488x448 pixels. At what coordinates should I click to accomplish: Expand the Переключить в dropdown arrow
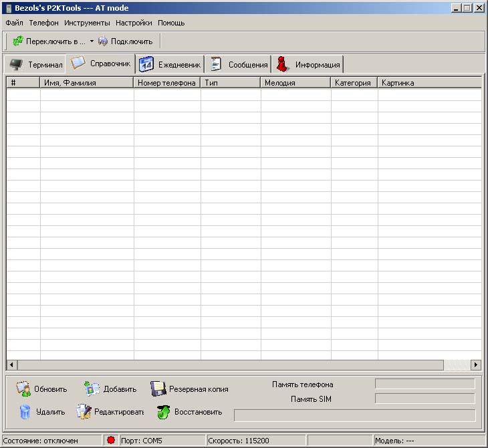[92, 41]
